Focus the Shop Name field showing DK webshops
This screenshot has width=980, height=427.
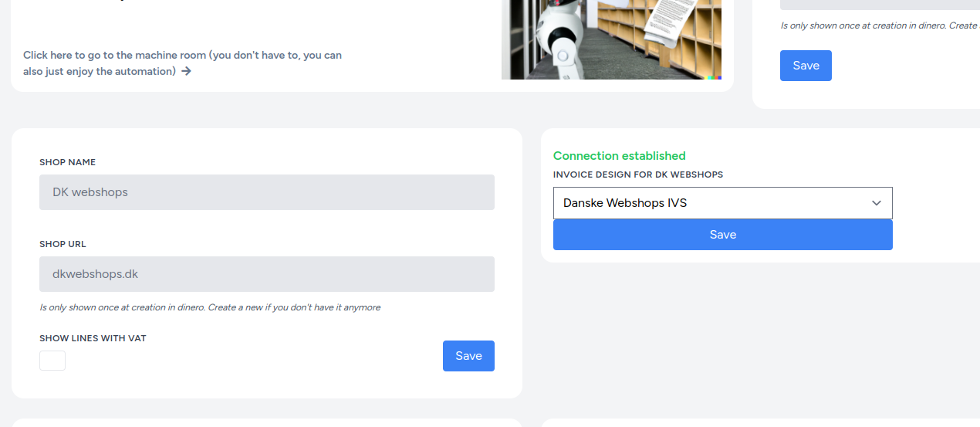click(266, 192)
